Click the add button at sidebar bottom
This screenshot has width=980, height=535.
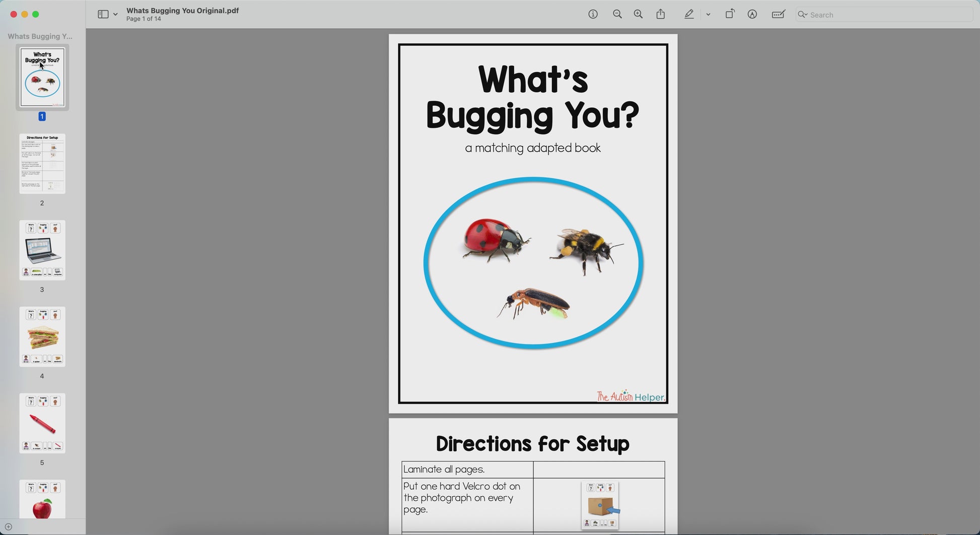tap(9, 527)
